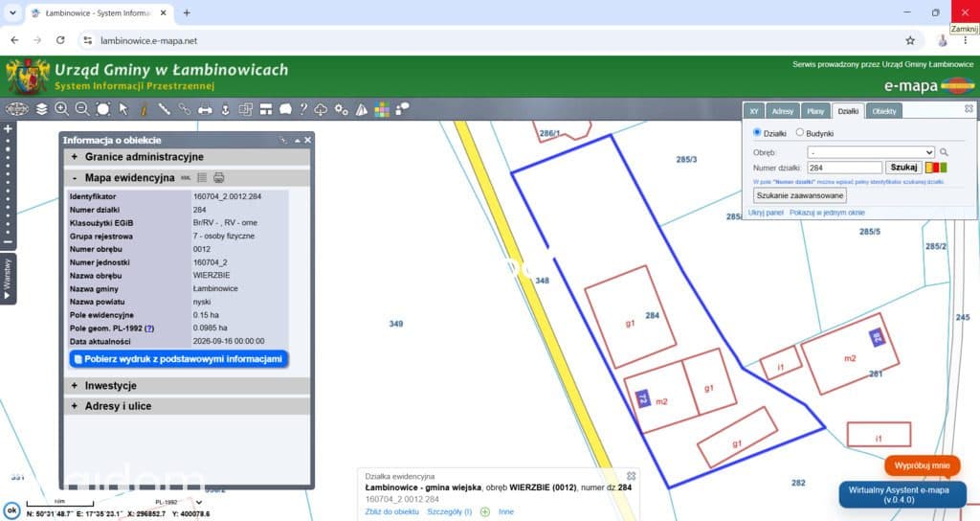Click the stamp-shaped toolbar icon
The width and height of the screenshot is (980, 521).
pyautogui.click(x=225, y=109)
